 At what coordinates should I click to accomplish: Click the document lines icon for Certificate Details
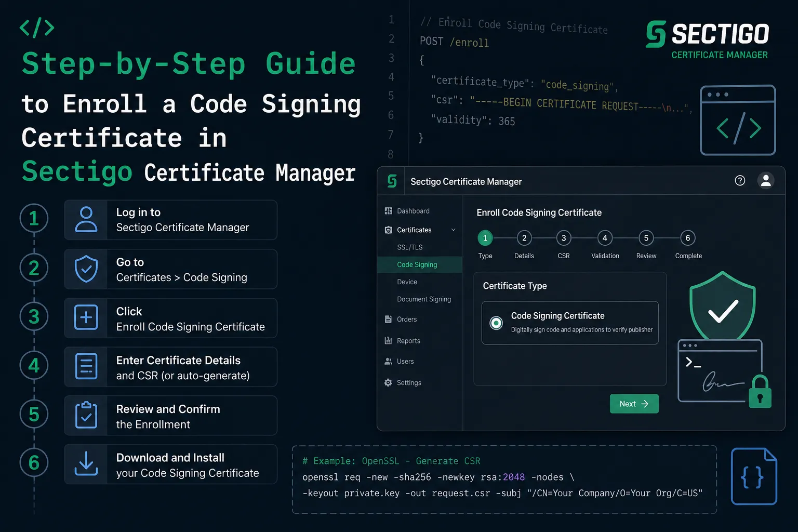click(x=86, y=366)
